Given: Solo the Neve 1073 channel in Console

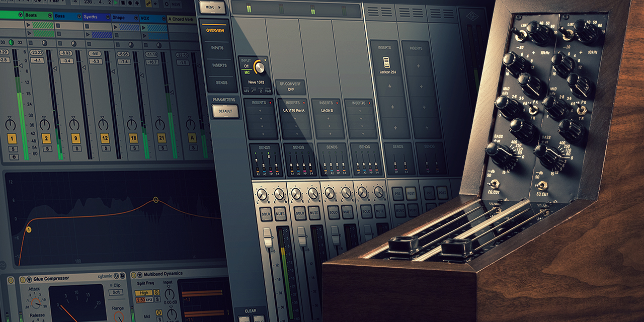Looking at the screenshot, I should coord(266,214).
